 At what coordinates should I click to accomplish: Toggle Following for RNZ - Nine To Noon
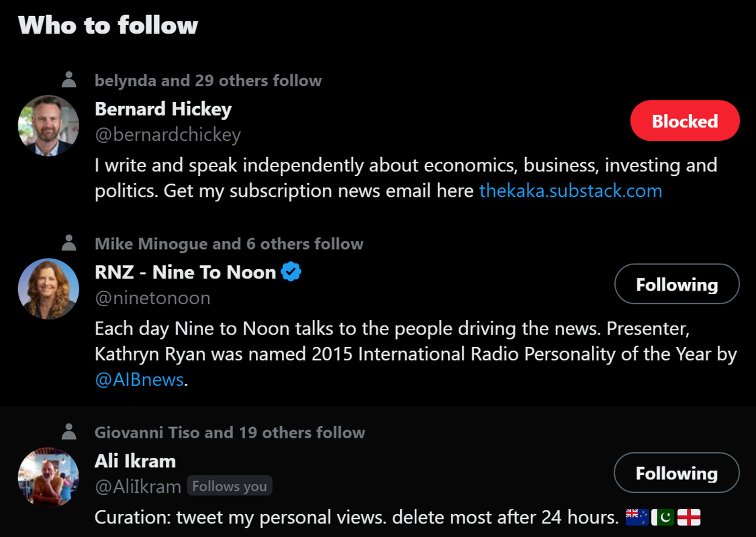[x=677, y=285]
